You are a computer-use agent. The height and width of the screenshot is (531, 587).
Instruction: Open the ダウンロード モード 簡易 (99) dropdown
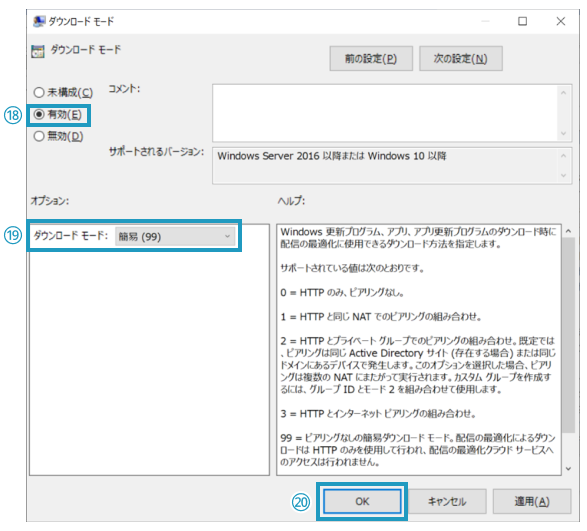tap(175, 236)
